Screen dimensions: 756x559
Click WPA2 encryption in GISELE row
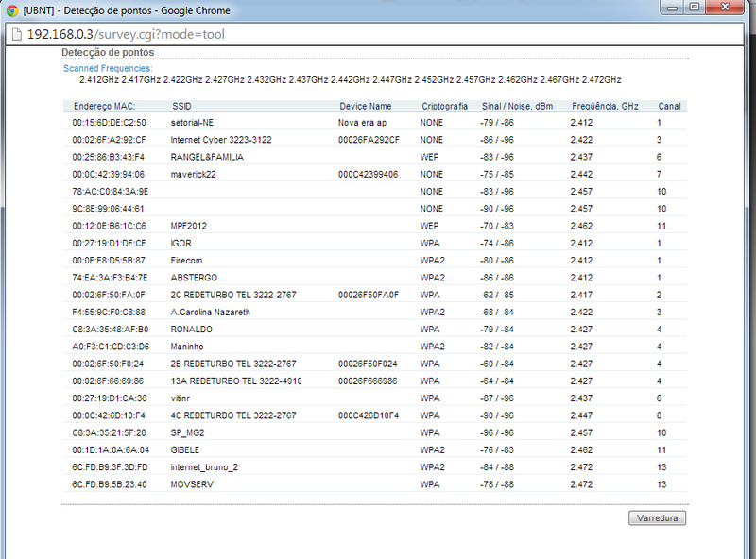(x=433, y=450)
